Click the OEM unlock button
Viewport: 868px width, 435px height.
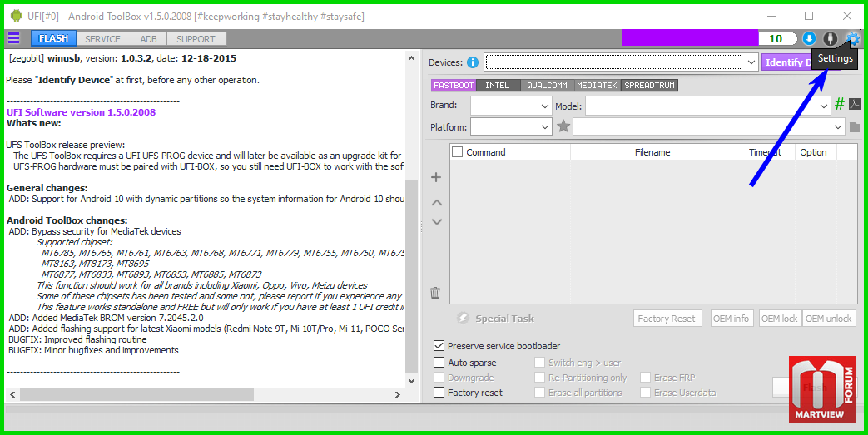point(829,319)
